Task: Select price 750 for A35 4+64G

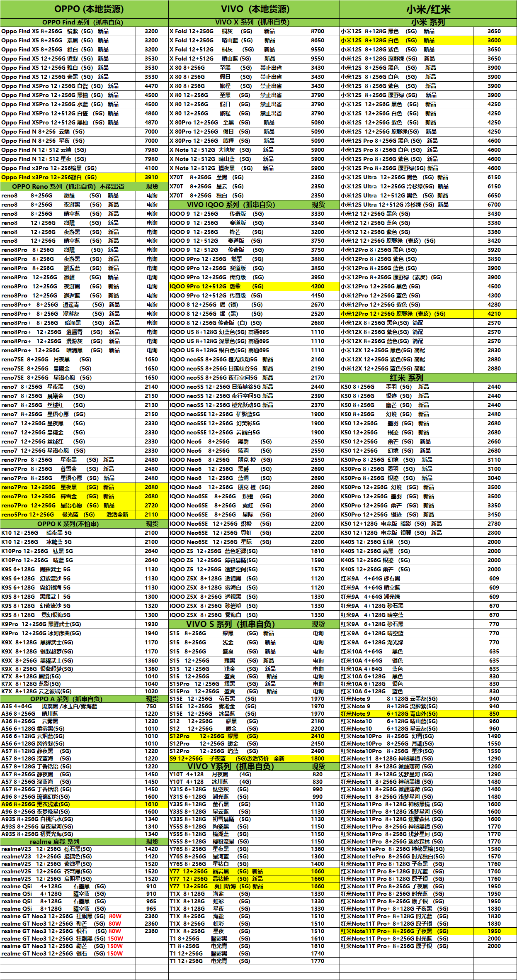Action: click(x=151, y=706)
